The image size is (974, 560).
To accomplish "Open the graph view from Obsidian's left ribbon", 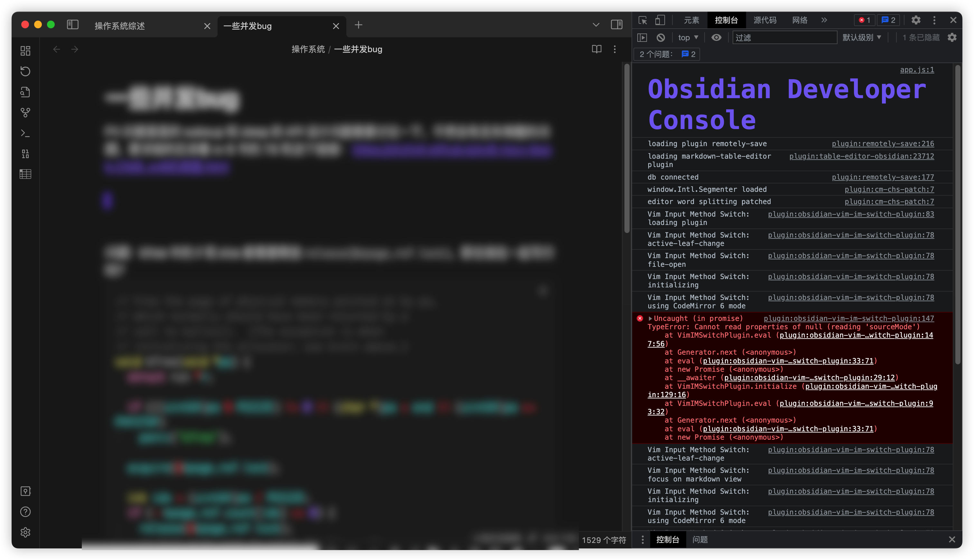I will (25, 113).
